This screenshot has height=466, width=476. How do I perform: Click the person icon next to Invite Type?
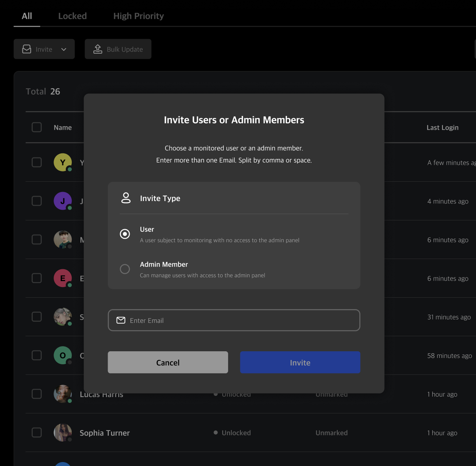click(x=126, y=198)
